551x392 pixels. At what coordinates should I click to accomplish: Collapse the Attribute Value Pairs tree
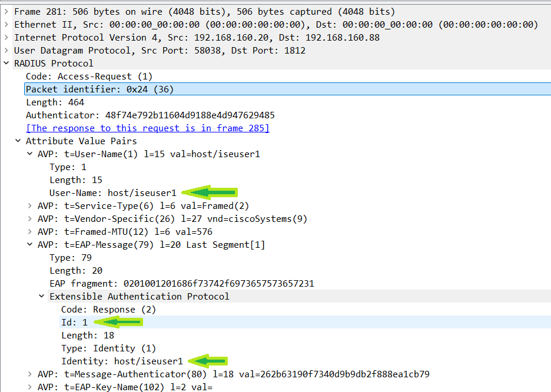pyautogui.click(x=18, y=141)
